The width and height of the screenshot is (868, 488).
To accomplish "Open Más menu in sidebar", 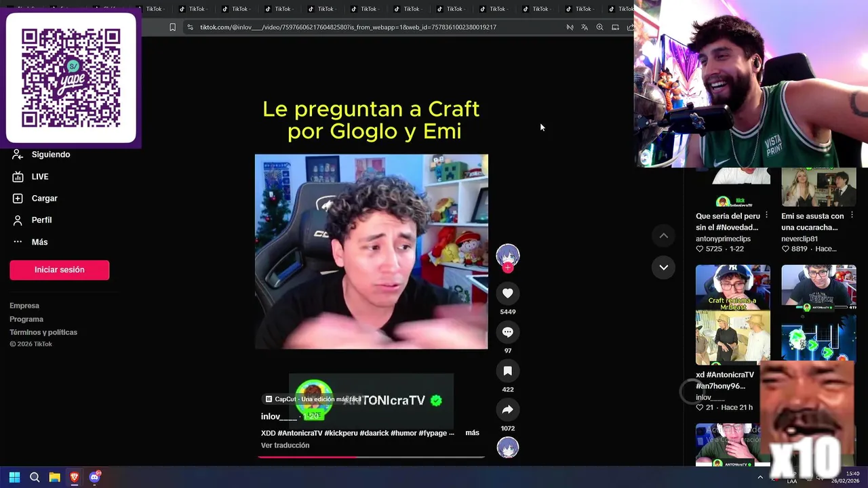I will point(30,242).
